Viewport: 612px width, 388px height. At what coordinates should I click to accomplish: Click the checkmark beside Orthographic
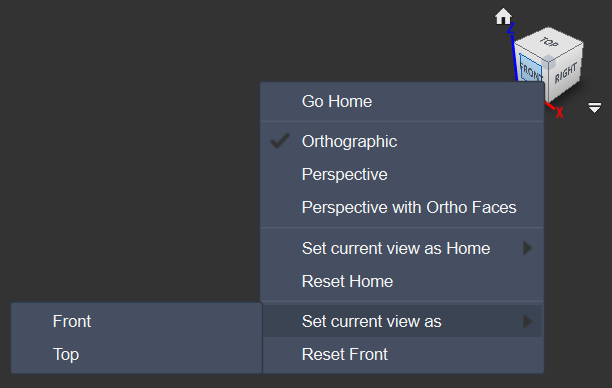(280, 141)
